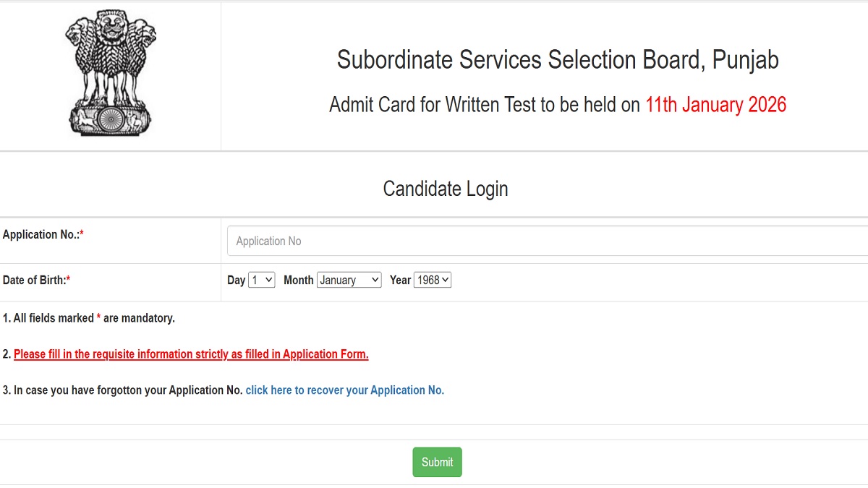Screen dimensions: 868x488
Task: Click the Month label before the dropdown
Action: (298, 280)
